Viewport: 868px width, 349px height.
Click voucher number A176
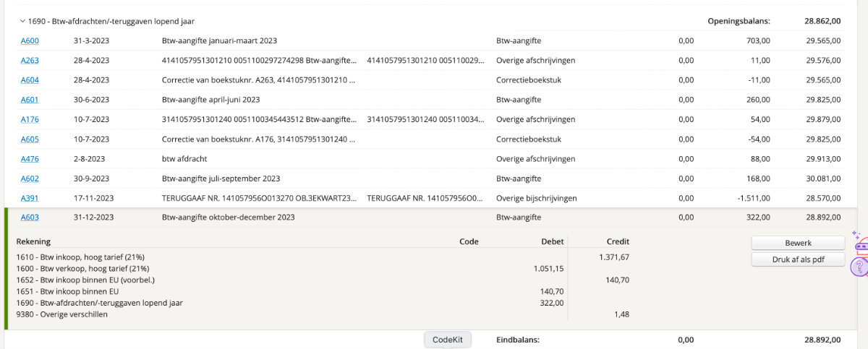point(30,119)
